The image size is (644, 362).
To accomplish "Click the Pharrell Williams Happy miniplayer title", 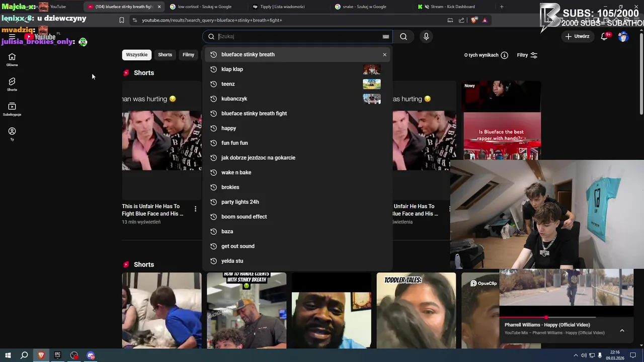I will [x=547, y=325].
